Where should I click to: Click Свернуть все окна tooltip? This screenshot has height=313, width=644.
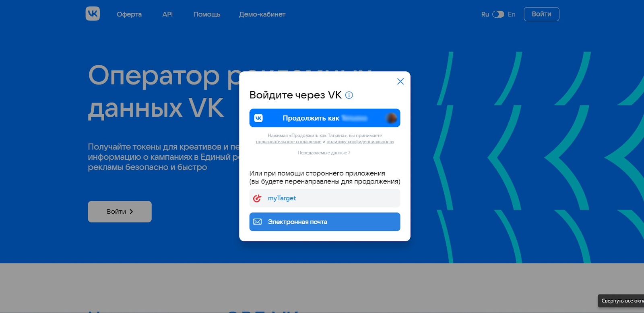point(621,301)
